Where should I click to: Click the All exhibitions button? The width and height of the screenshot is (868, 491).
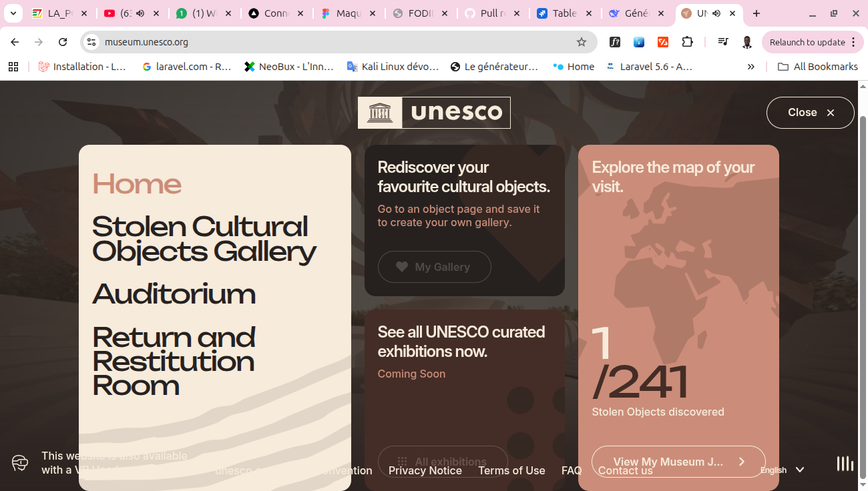click(443, 462)
